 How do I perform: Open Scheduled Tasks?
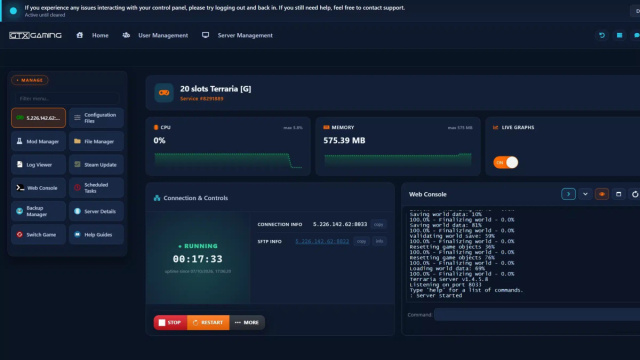tap(96, 188)
